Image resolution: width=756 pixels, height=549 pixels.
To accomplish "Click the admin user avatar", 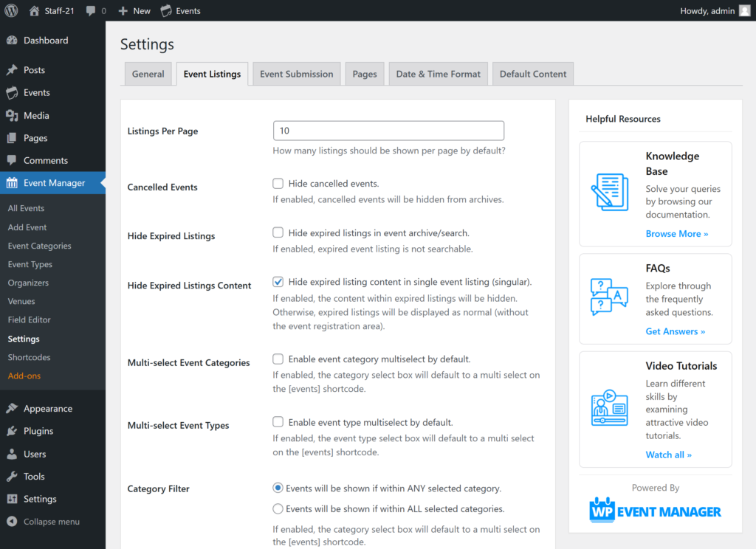I will 744,10.
